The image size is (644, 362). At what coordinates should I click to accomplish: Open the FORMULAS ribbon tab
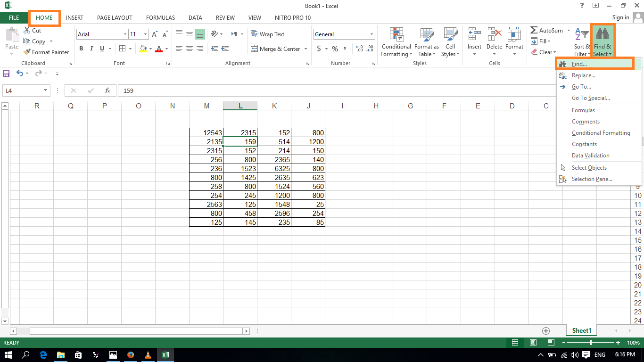160,18
